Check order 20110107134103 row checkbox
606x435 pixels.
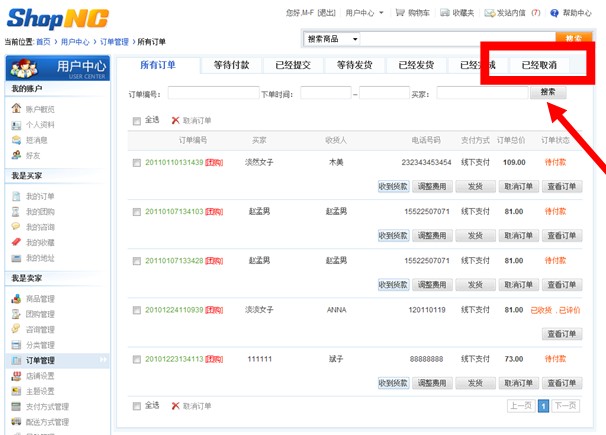click(136, 212)
